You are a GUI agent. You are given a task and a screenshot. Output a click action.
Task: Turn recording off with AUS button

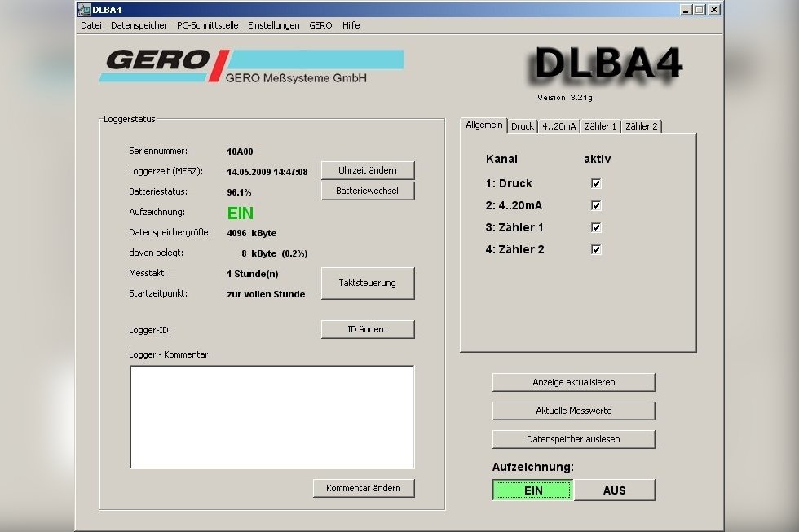[614, 490]
